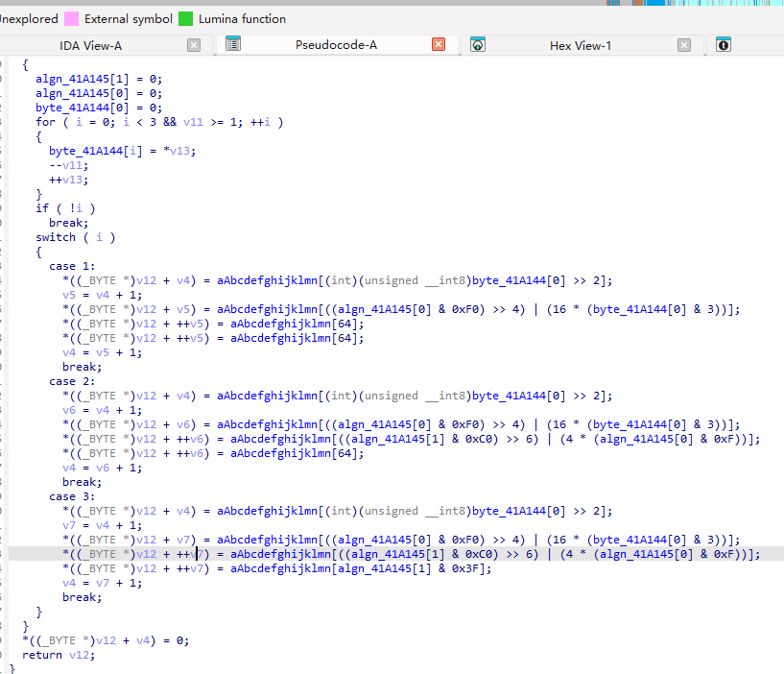The image size is (784, 674).
Task: Click 'return v12' at the bottom
Action: (58, 655)
